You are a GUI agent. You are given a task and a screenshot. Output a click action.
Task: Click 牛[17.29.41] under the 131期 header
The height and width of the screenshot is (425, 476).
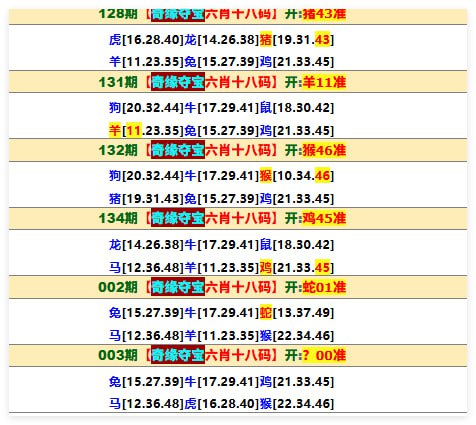(222, 108)
